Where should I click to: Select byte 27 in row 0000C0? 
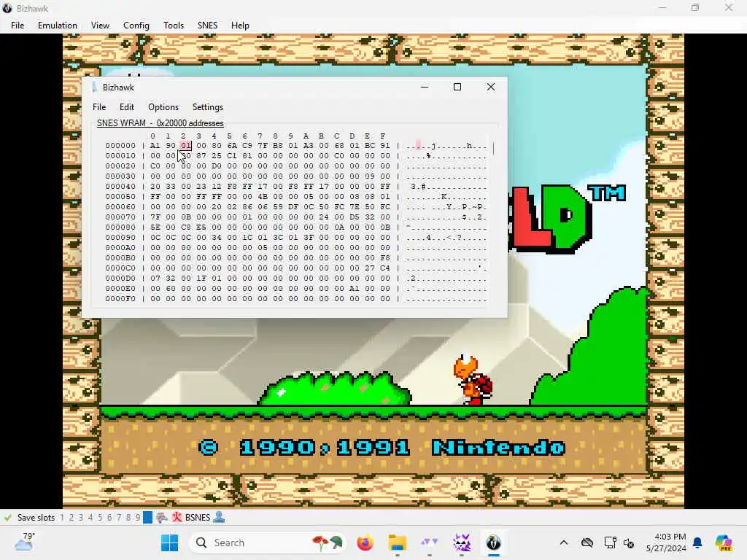370,268
